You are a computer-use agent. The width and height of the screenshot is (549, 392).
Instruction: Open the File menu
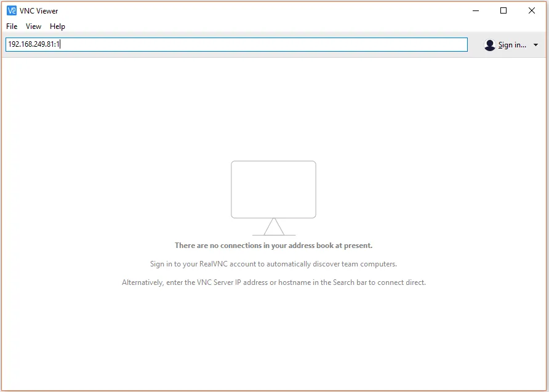point(12,26)
